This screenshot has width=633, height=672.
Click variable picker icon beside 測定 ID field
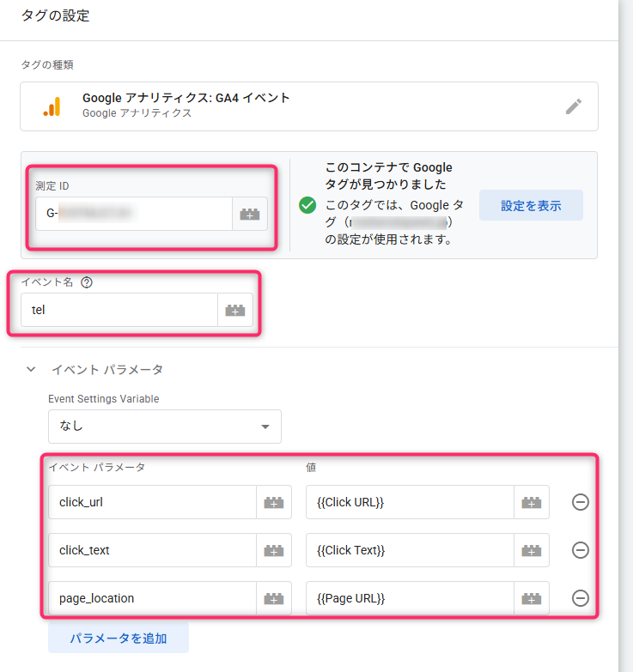(x=250, y=215)
